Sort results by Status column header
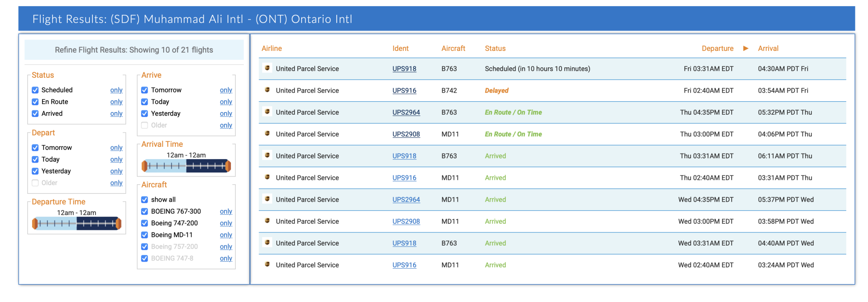The height and width of the screenshot is (302, 868). pos(495,48)
